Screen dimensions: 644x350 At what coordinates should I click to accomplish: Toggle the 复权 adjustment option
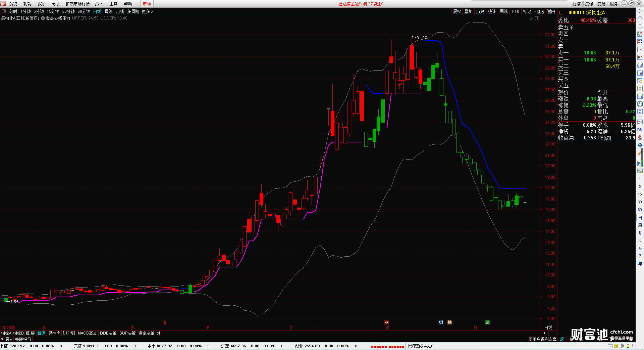click(x=457, y=11)
